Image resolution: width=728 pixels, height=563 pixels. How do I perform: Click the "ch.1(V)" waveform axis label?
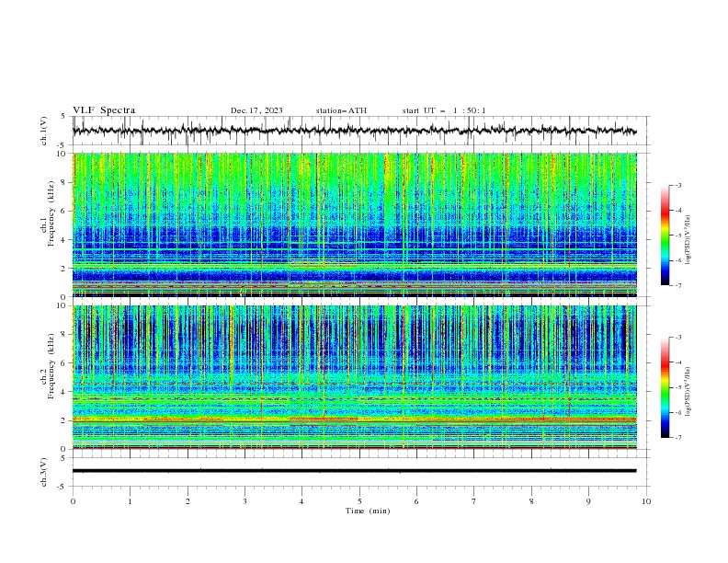click(44, 131)
